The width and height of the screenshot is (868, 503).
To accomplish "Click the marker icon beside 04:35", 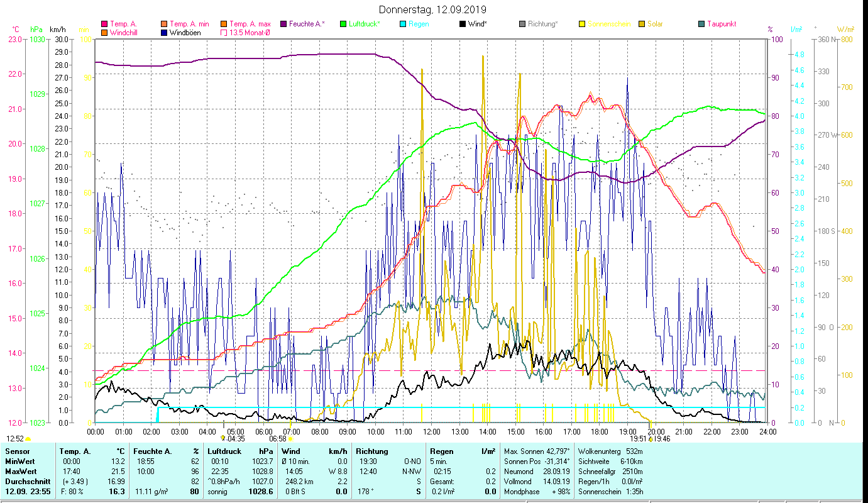I will tap(222, 438).
